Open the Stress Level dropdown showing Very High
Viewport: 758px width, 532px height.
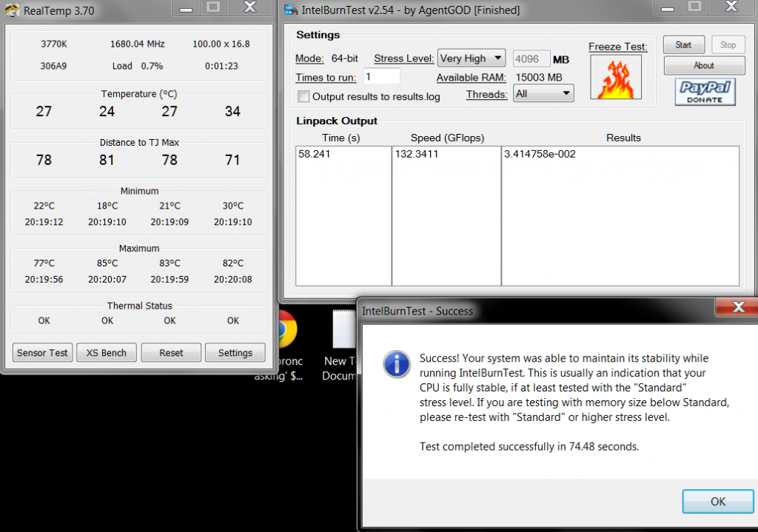pos(472,58)
